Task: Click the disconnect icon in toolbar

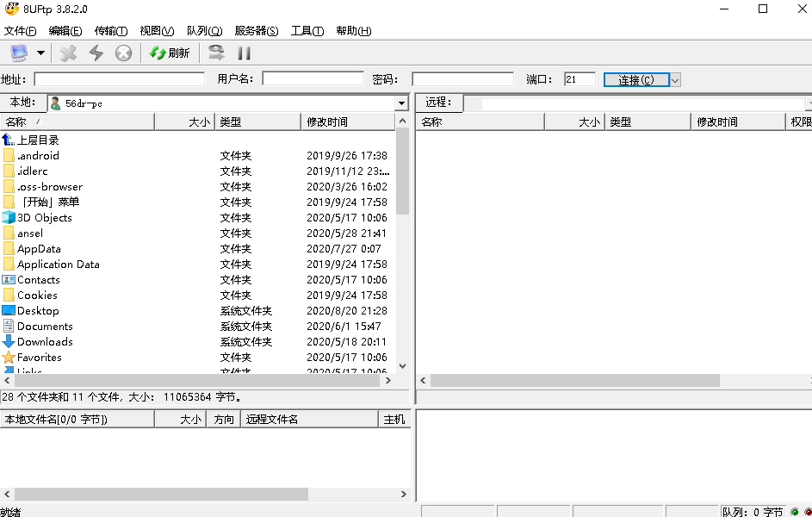Action: tap(68, 53)
